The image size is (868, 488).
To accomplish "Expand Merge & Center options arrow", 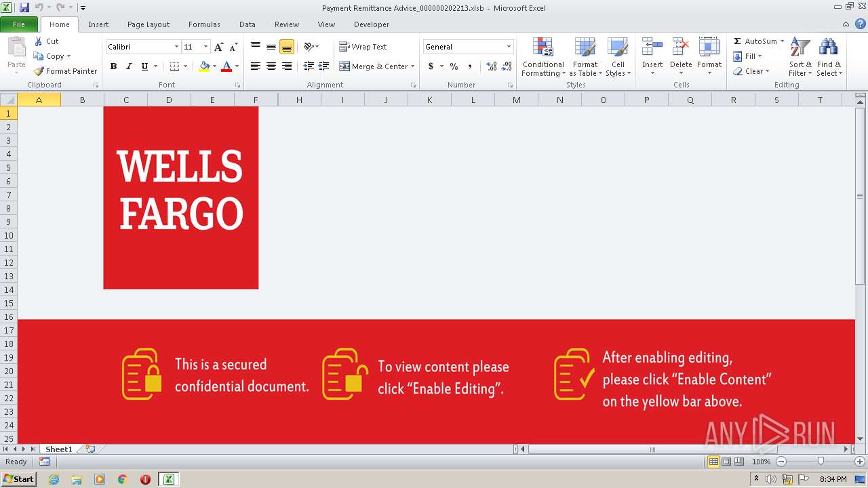I will coord(413,66).
